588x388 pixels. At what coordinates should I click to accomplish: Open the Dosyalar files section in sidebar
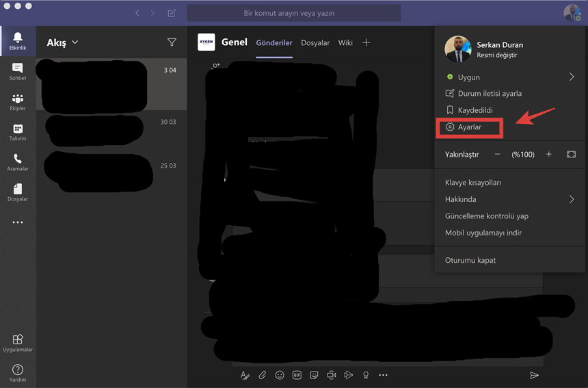click(x=18, y=192)
